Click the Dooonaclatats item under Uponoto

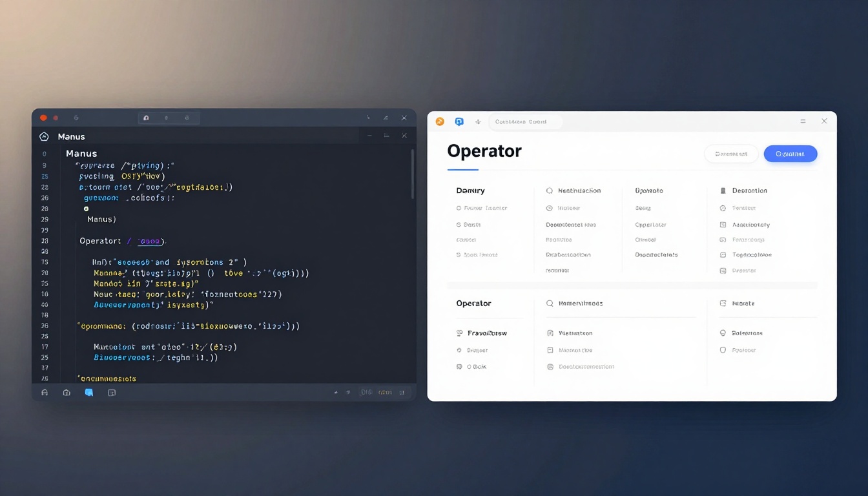pyautogui.click(x=656, y=254)
